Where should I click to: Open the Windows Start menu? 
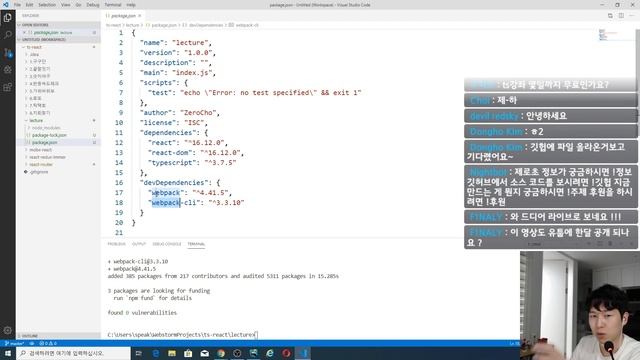[8, 353]
